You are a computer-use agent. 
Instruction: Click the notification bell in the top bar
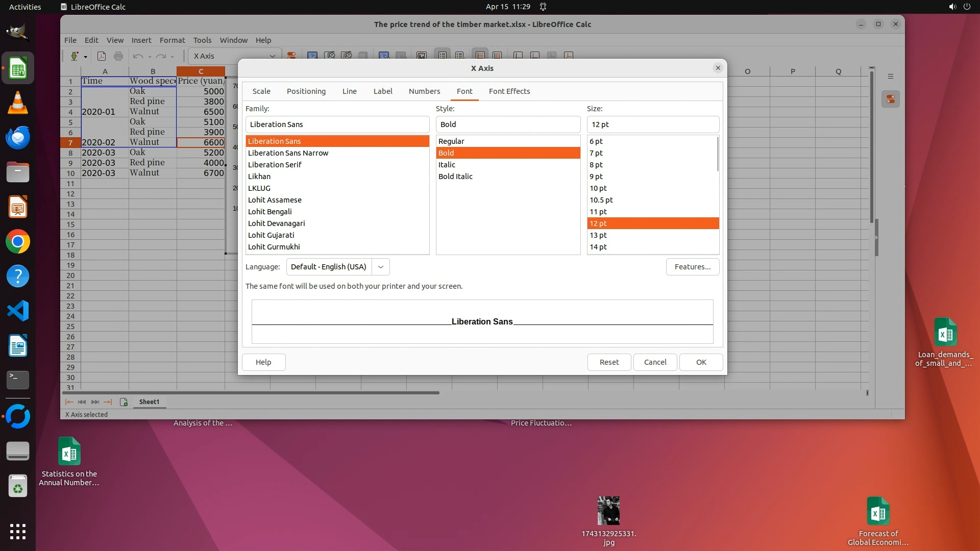(543, 7)
